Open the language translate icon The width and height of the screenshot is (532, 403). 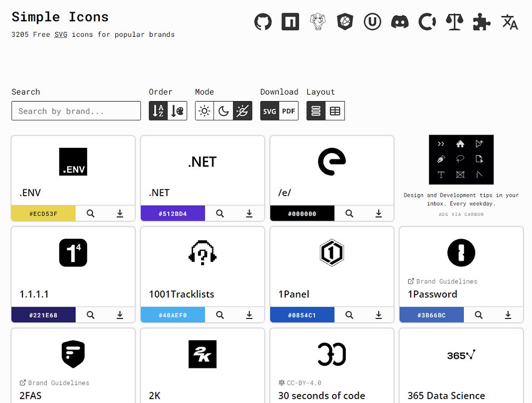point(509,22)
